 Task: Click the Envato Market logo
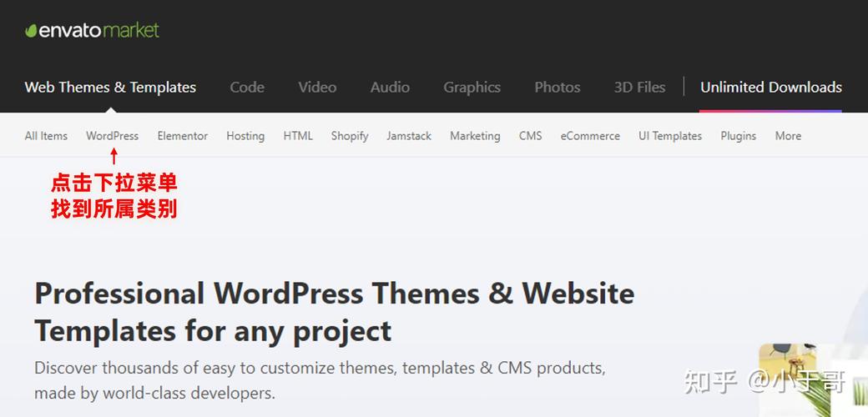pos(92,31)
